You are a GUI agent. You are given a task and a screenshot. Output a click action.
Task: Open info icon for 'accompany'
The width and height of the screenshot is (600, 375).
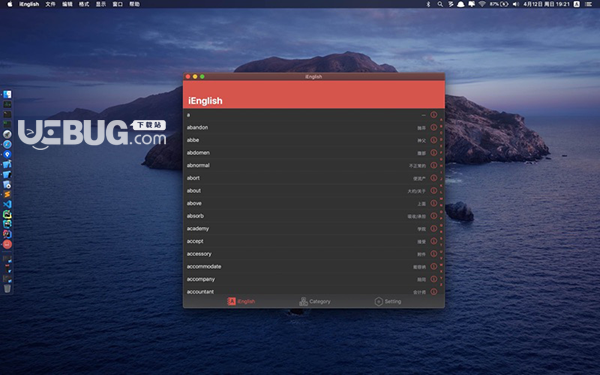click(434, 279)
